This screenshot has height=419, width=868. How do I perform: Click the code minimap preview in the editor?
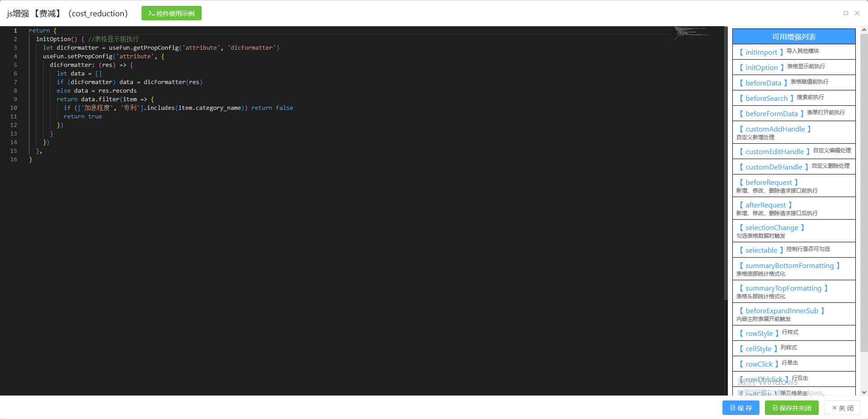692,33
